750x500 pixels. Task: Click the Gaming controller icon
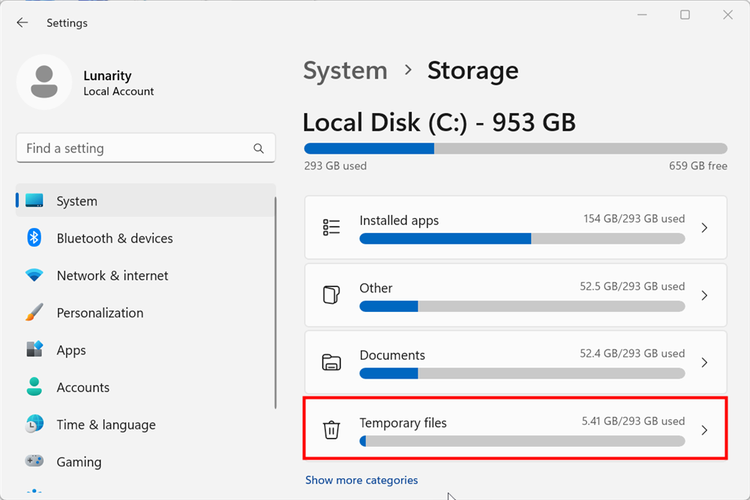(34, 462)
